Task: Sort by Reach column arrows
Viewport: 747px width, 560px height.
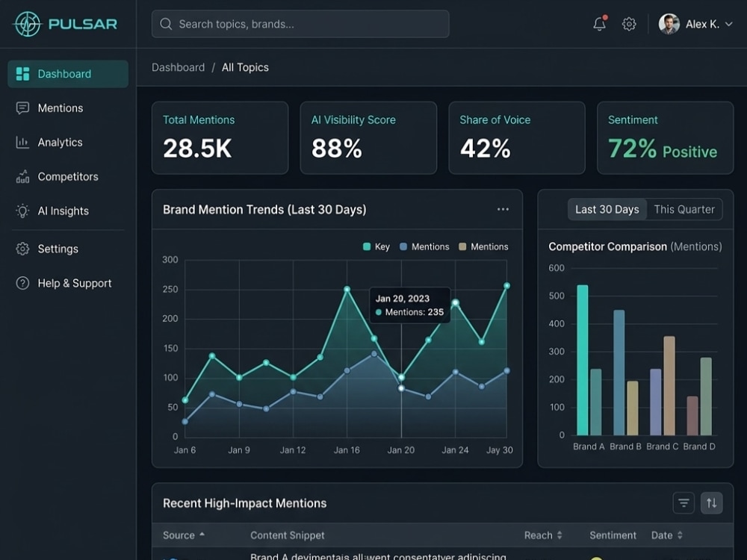Action: [560, 535]
